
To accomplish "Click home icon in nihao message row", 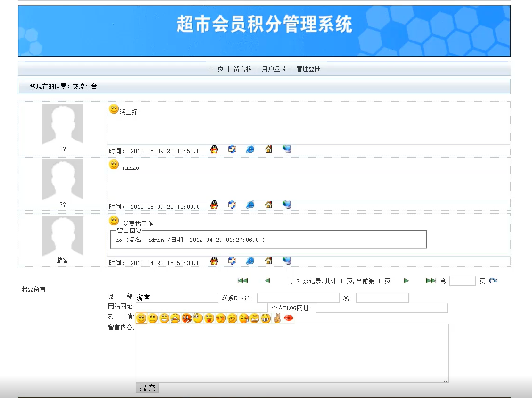I will [x=268, y=205].
